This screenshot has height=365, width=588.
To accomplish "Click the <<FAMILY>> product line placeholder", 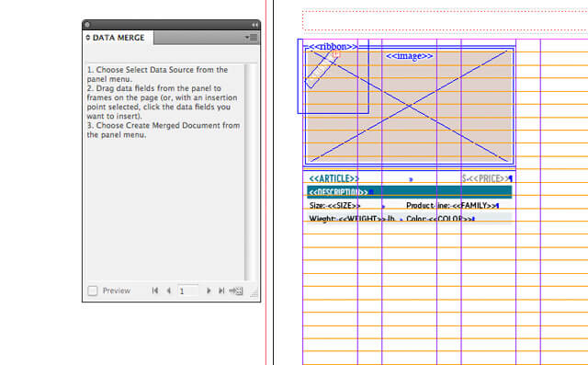I will (474, 206).
